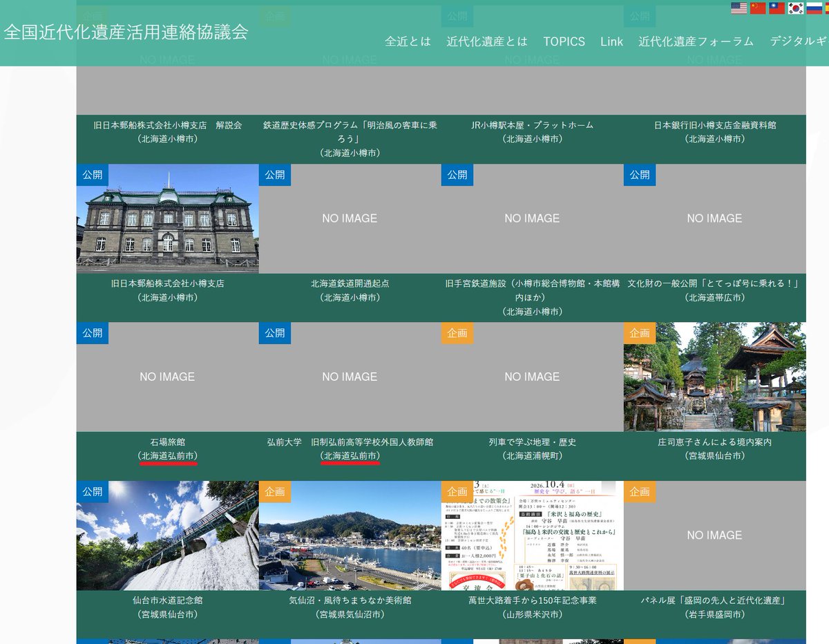
Task: Open 日本銀行旧小樽支店金融資料館 title
Action: pos(715,125)
